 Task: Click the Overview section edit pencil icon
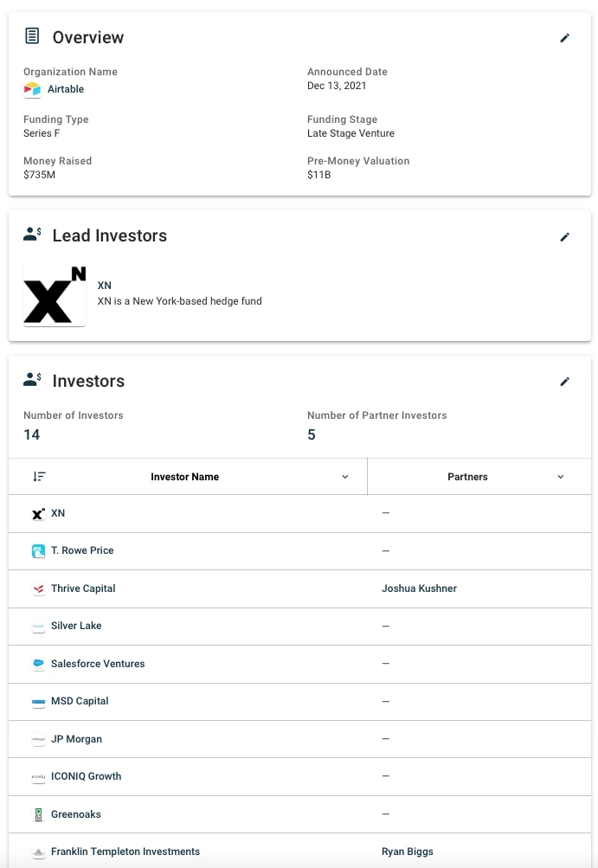pyautogui.click(x=565, y=38)
